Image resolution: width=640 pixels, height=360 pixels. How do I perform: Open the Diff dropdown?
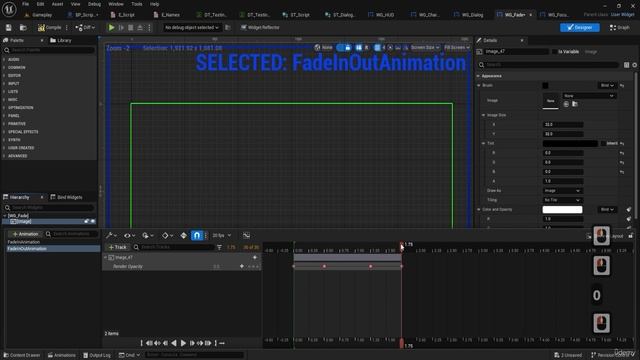[x=85, y=27]
